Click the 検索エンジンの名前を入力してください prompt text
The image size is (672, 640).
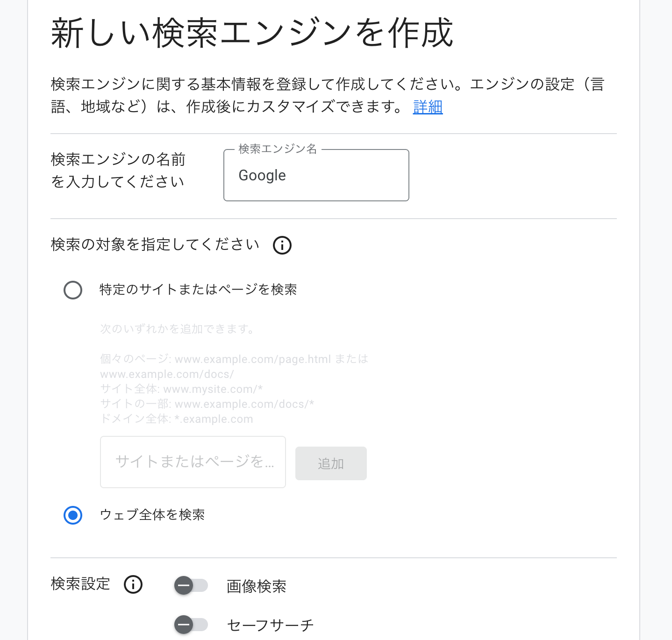[118, 171]
